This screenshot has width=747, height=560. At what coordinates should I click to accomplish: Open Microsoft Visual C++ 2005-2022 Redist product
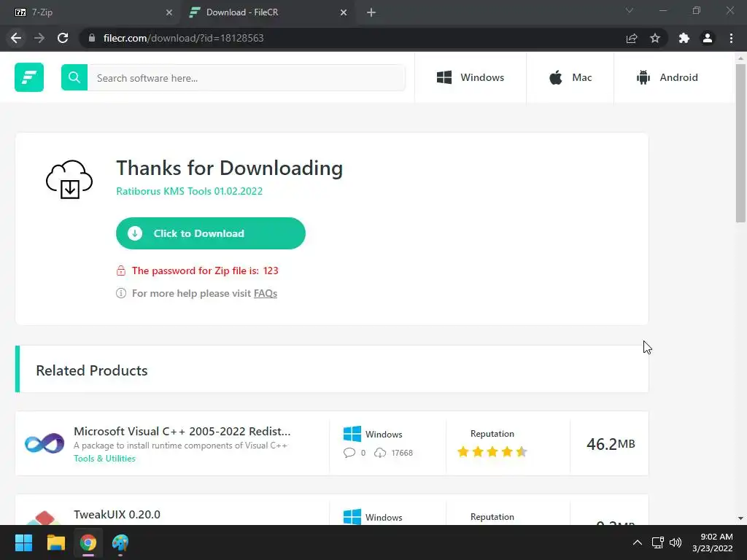tap(182, 431)
